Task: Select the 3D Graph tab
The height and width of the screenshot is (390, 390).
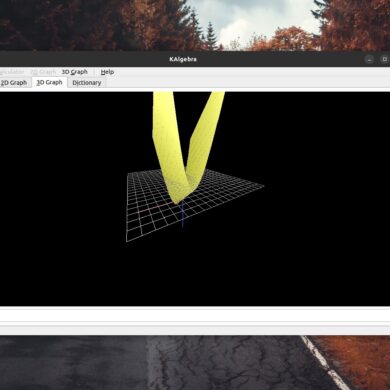Action: 49,82
